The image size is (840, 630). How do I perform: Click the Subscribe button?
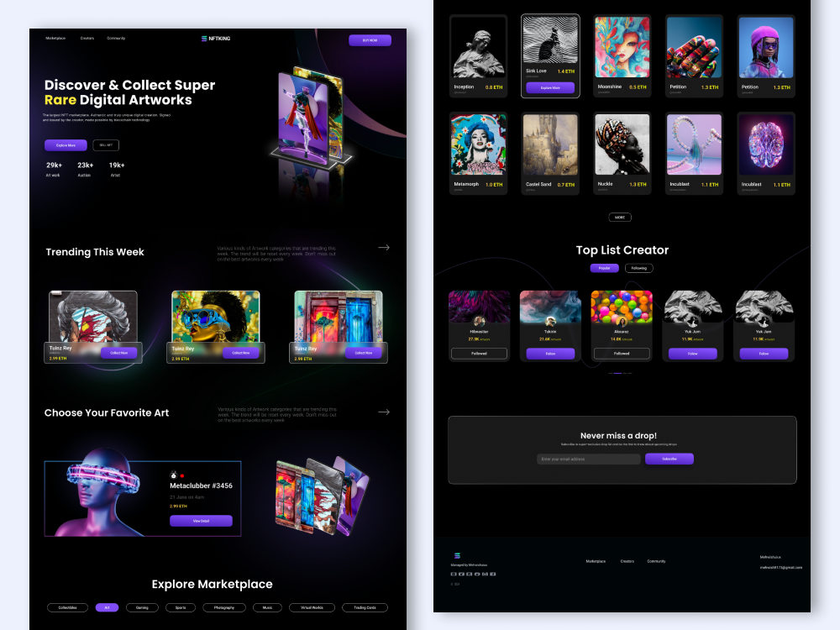point(669,459)
